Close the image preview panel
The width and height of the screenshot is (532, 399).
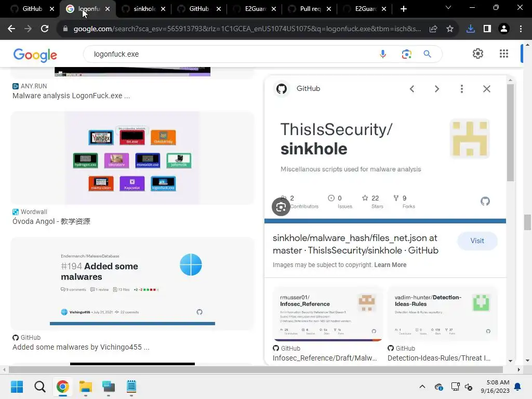pos(486,89)
